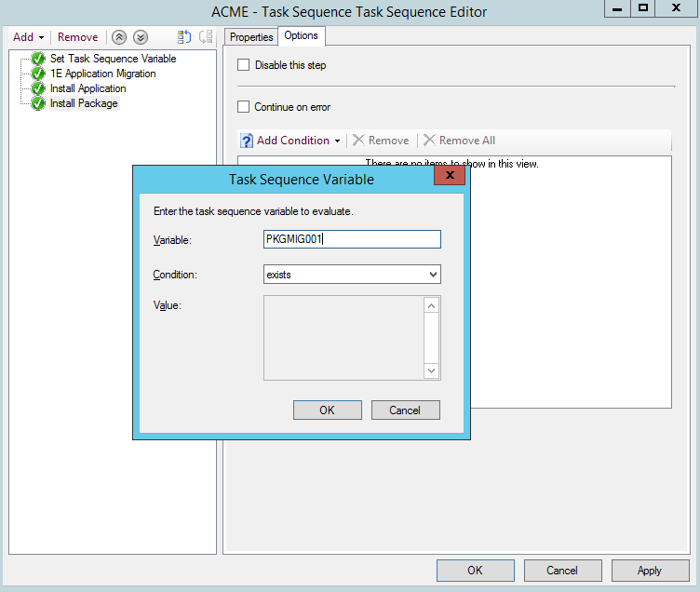Viewport: 700px width, 592px height.
Task: Select the Install Application step
Action: pos(87,88)
